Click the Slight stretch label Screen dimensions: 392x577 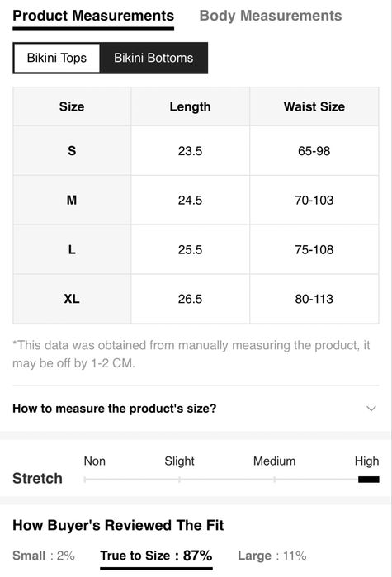click(x=179, y=461)
